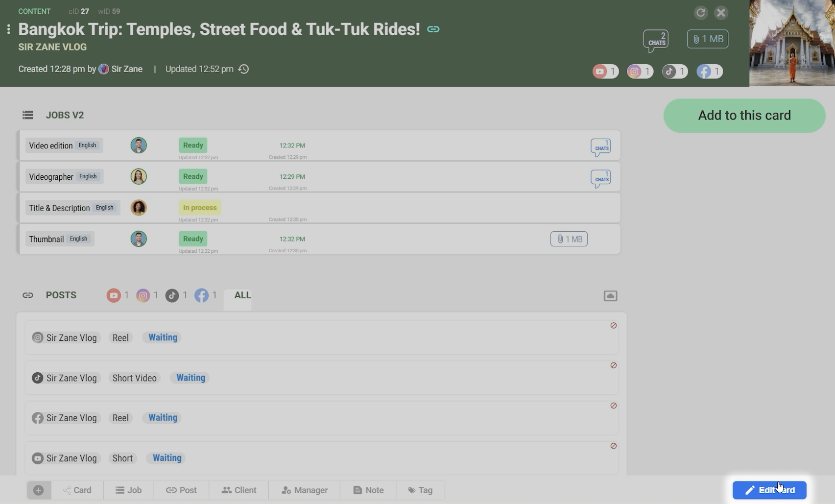835x504 pixels.
Task: Toggle the disable icon on TikTok Short Video post
Action: 613,365
